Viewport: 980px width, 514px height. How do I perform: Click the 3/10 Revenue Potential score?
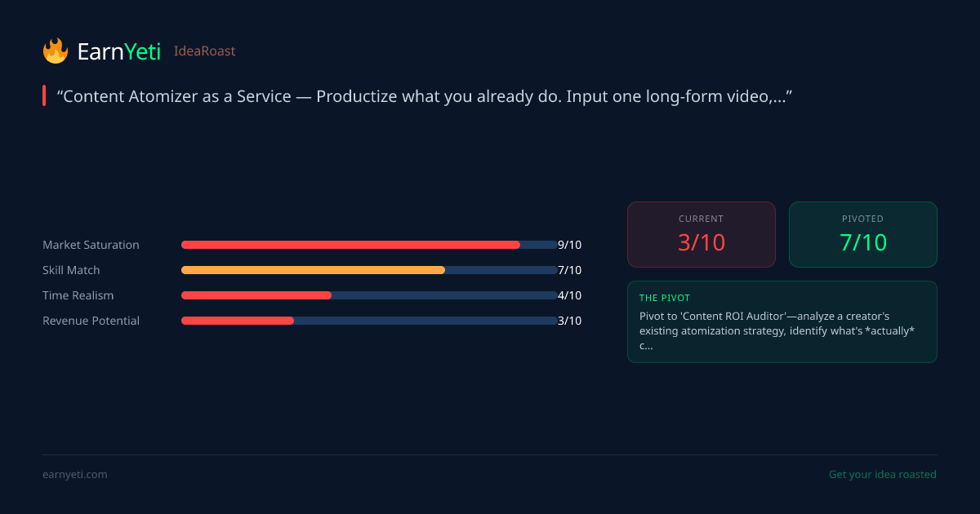569,321
